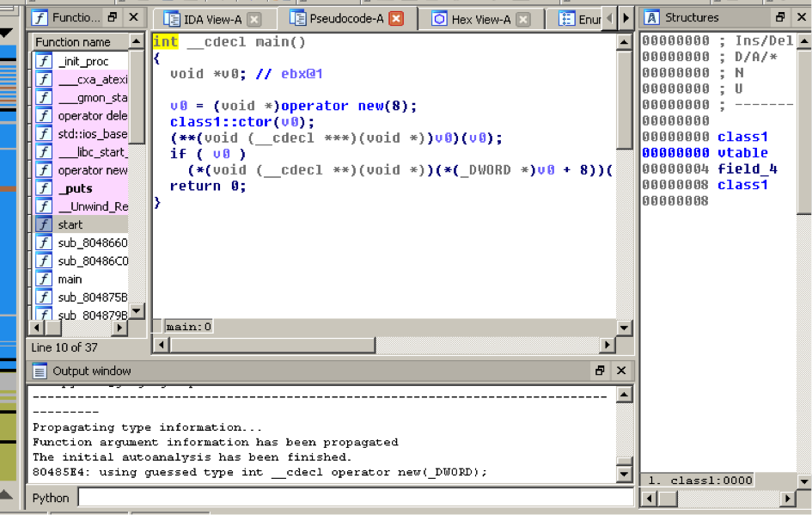
Task: Click the tab strip left scroll arrow
Action: [x=609, y=18]
